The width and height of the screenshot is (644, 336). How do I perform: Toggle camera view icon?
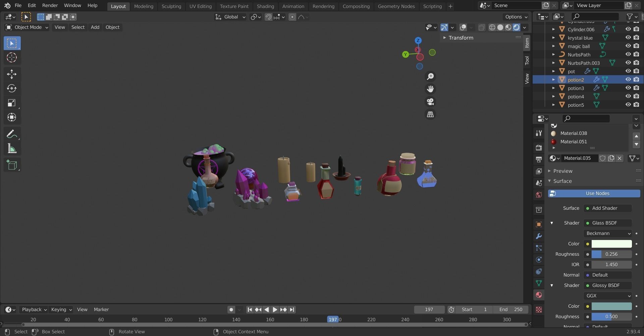coord(430,102)
